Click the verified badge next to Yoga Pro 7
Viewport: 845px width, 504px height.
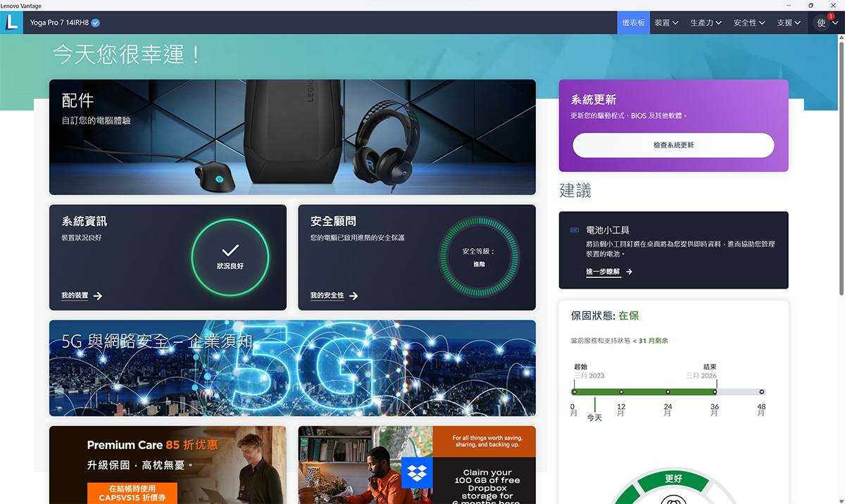[x=96, y=23]
